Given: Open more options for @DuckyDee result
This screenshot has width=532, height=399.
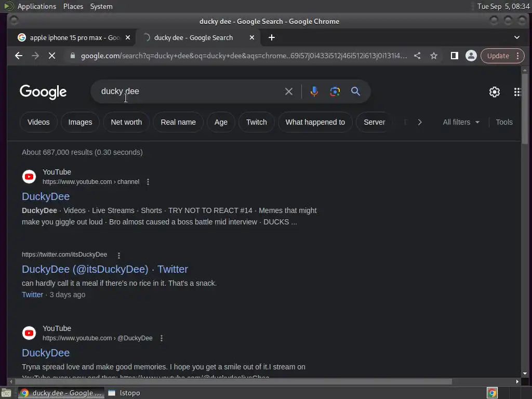Looking at the screenshot, I should (x=162, y=338).
